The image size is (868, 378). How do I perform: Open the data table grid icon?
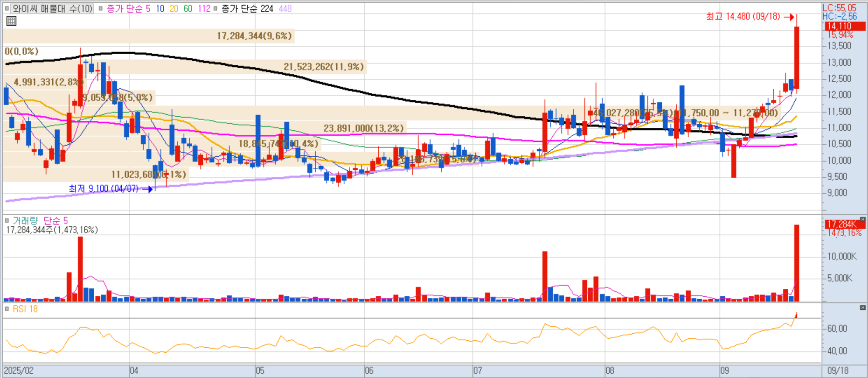click(x=11, y=21)
